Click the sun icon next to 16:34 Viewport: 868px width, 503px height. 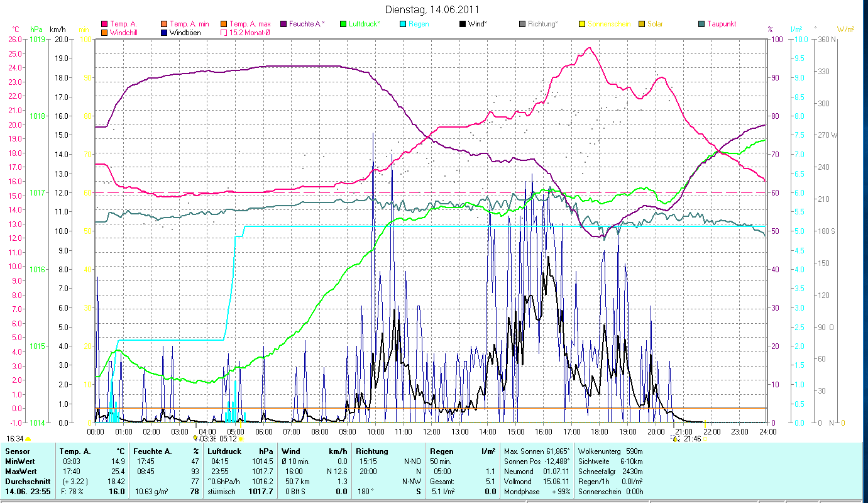(x=28, y=439)
